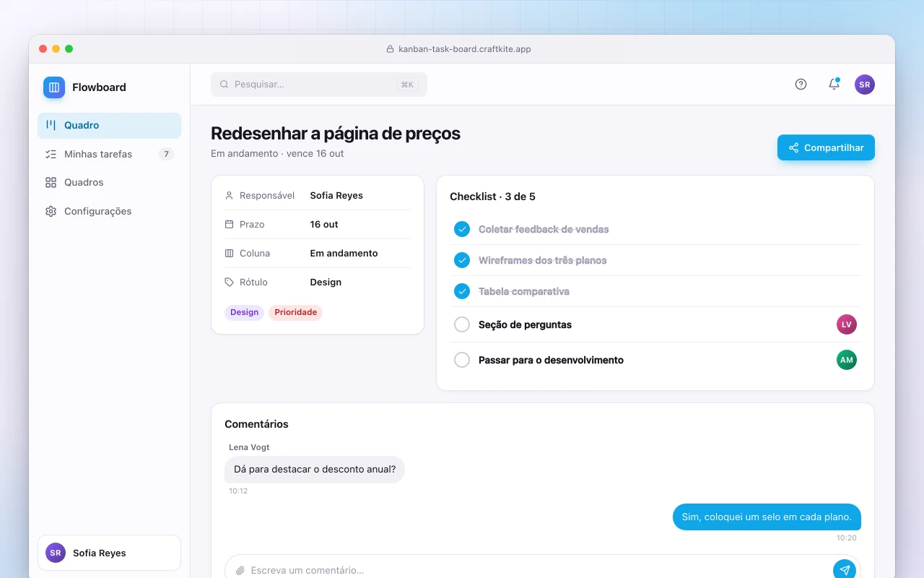Click the 16 out prazo value
Viewport: 924px width, 578px height.
click(x=324, y=225)
